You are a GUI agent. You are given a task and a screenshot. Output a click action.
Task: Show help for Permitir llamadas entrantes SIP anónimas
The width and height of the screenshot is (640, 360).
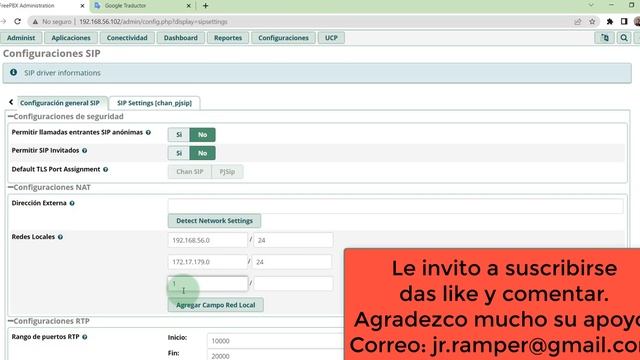coord(148,132)
